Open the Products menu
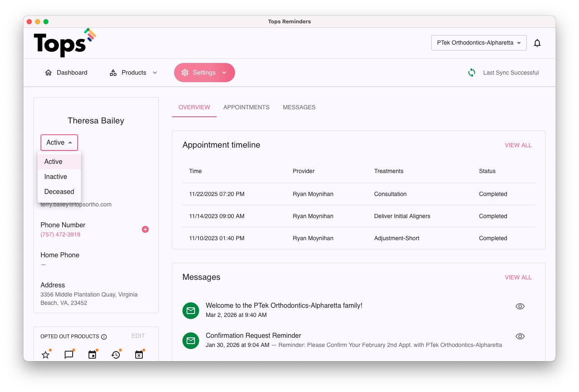579x392 pixels. (x=134, y=73)
